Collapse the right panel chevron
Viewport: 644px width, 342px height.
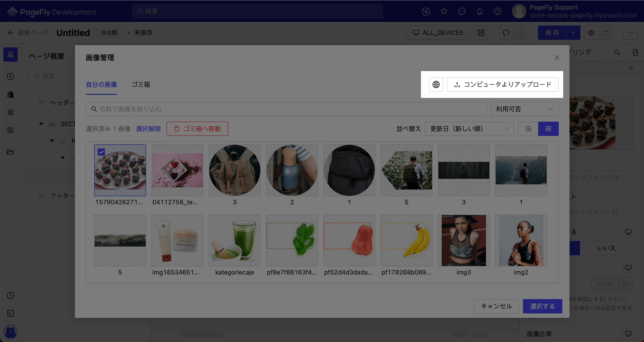click(631, 68)
